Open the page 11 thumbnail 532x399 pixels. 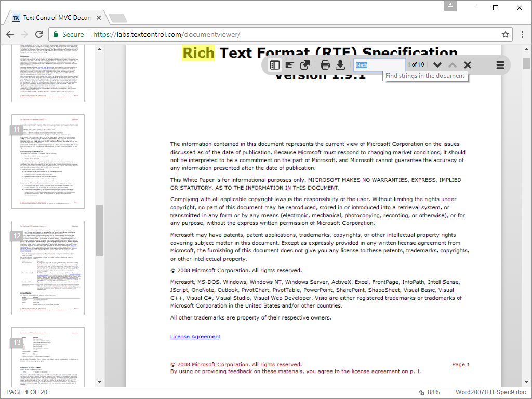tap(48, 162)
